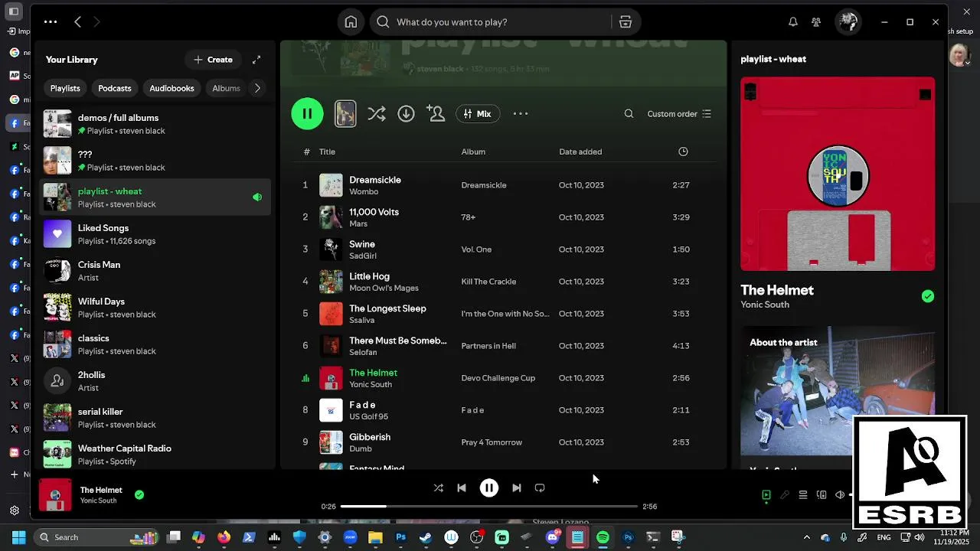Open 2hollis artist in library
Viewport: 980px width, 551px height.
point(155,381)
